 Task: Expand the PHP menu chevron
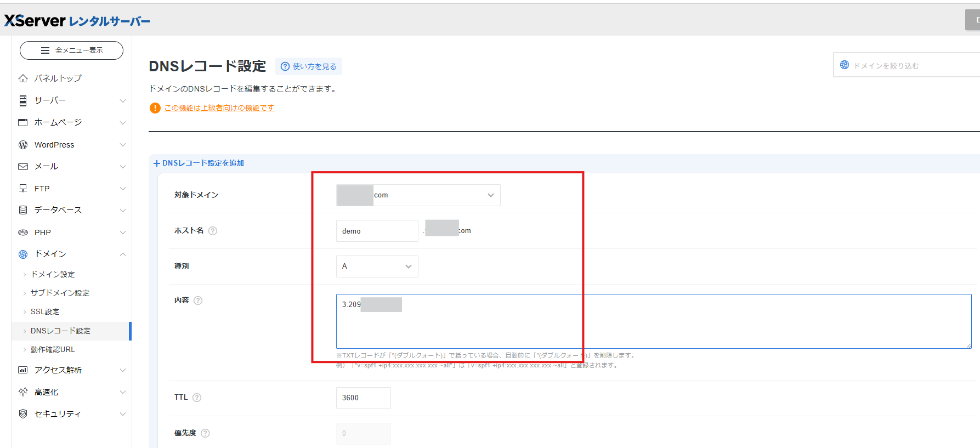123,232
